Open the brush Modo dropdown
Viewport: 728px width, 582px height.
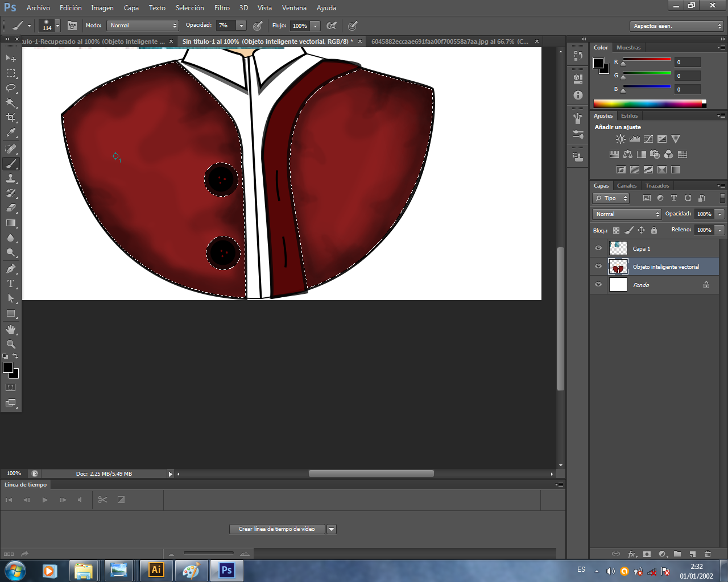pos(143,26)
